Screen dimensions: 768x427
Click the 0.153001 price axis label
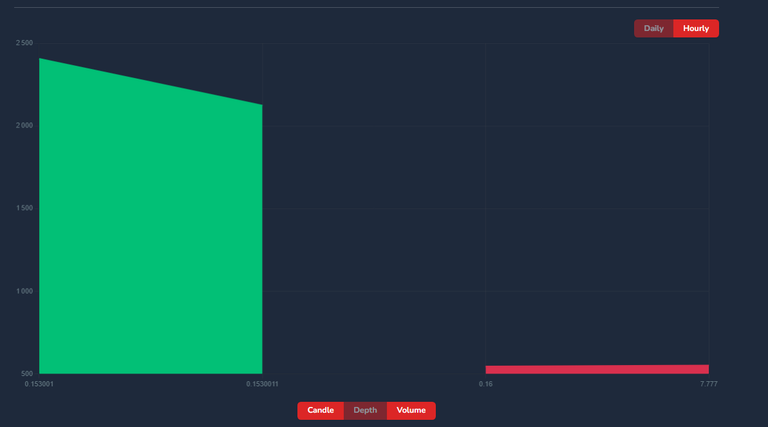[x=39, y=384]
